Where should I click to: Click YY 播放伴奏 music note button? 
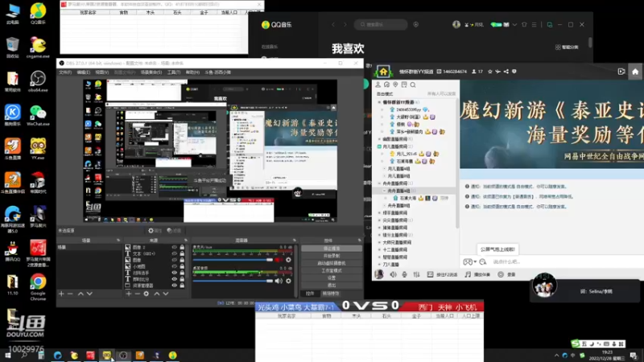pos(477,274)
